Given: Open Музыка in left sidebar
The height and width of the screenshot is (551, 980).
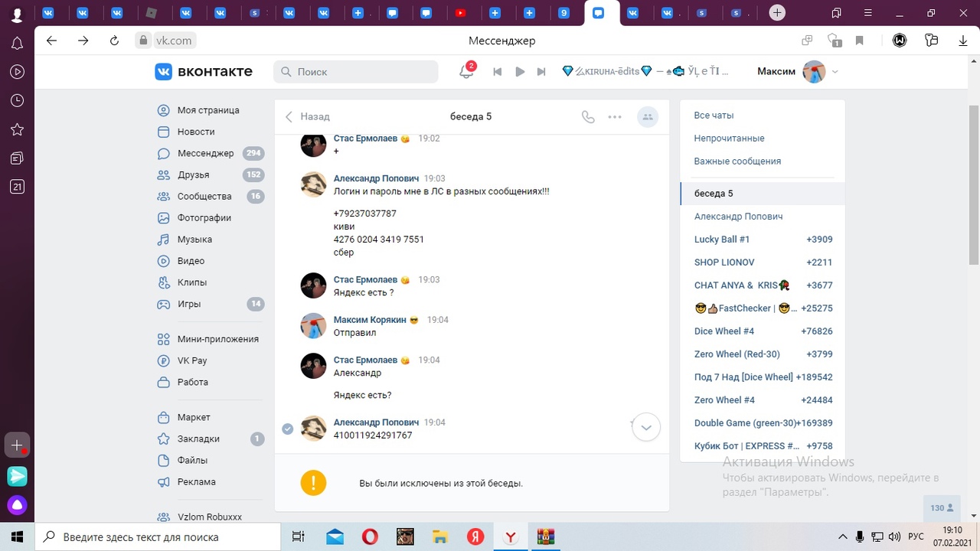Looking at the screenshot, I should pyautogui.click(x=194, y=240).
